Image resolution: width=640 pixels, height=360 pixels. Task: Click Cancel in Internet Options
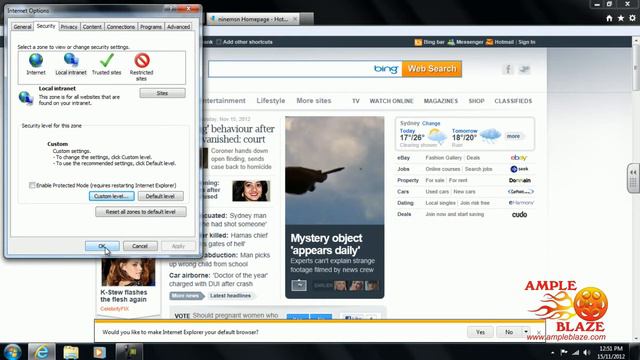pos(140,246)
